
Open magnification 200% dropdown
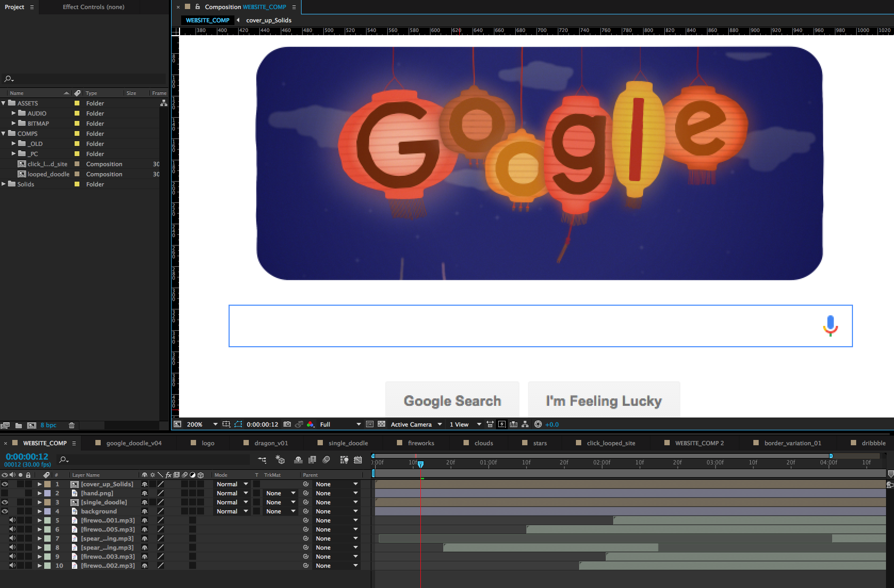click(x=202, y=424)
